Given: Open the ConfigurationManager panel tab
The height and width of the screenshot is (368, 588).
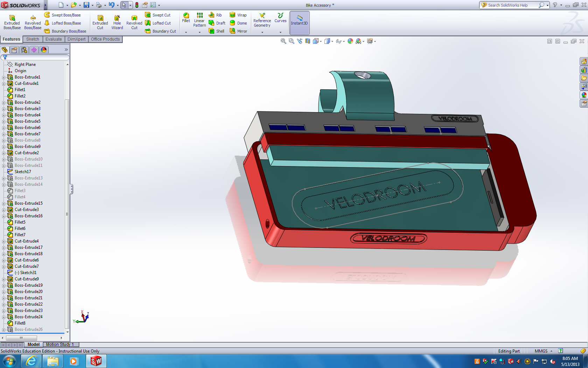Looking at the screenshot, I should pyautogui.click(x=24, y=50).
